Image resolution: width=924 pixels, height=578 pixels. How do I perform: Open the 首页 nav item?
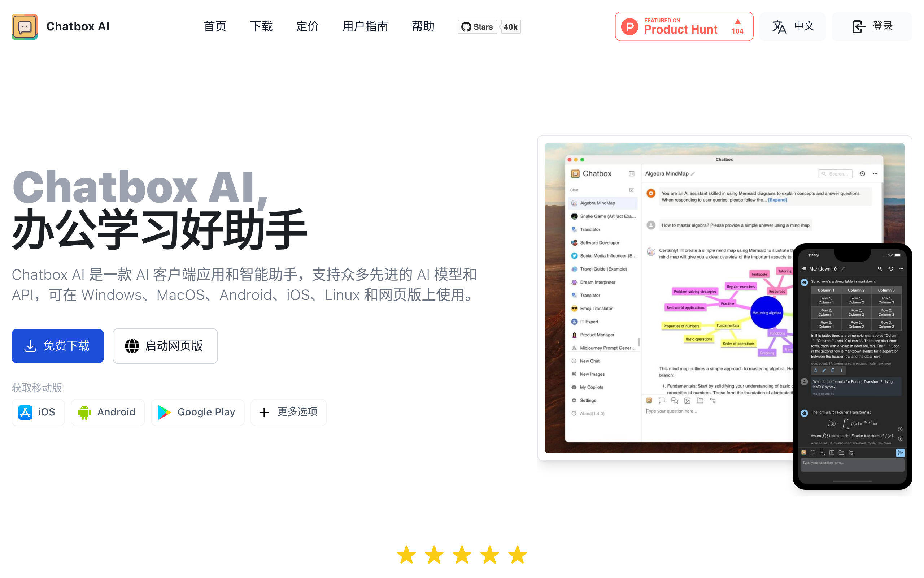pyautogui.click(x=215, y=26)
